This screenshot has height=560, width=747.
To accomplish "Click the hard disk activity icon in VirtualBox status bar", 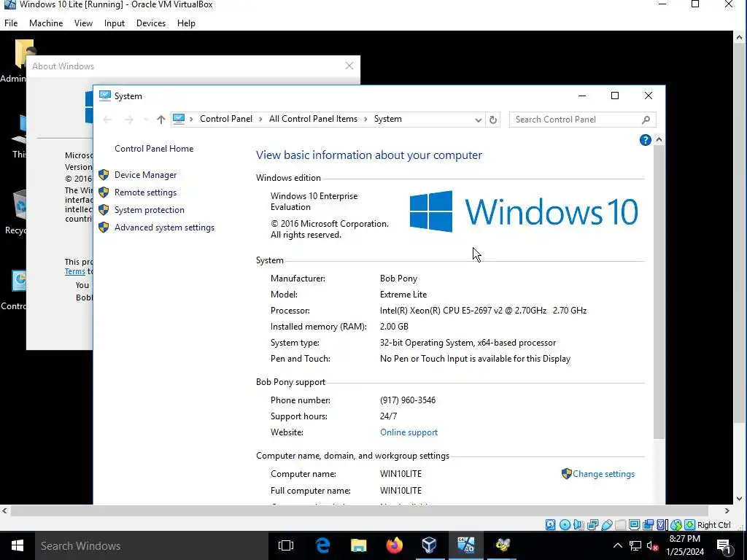I will (550, 525).
